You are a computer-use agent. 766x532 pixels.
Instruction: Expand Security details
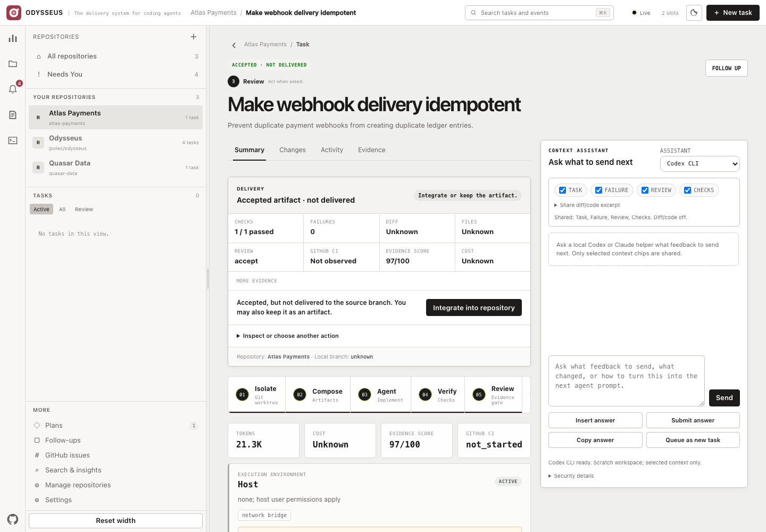pyautogui.click(x=571, y=476)
